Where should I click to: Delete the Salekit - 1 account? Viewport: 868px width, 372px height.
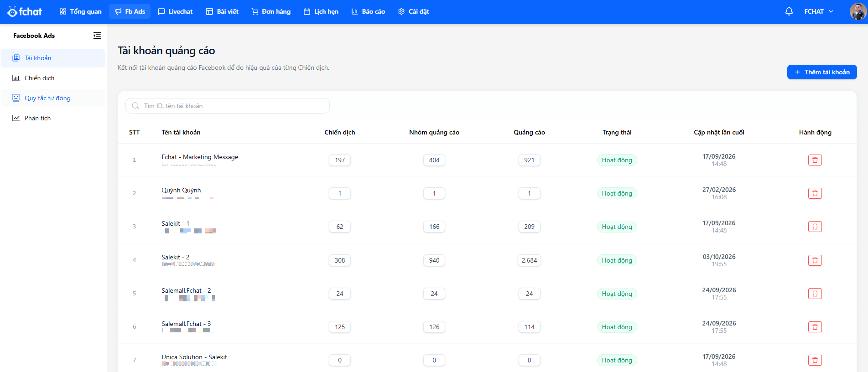815,227
